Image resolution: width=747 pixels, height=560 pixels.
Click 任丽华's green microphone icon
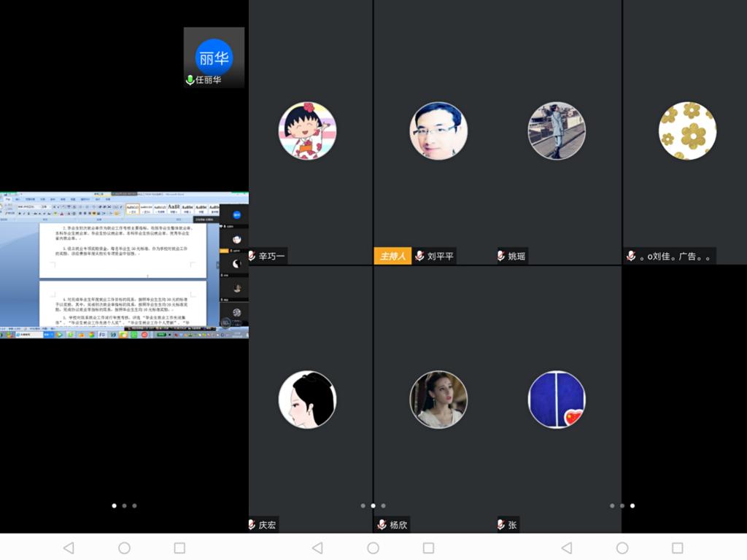pyautogui.click(x=190, y=80)
